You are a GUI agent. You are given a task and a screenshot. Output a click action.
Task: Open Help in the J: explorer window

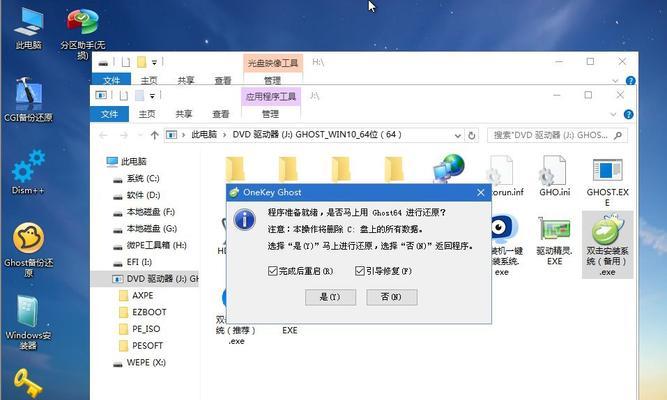(x=628, y=114)
